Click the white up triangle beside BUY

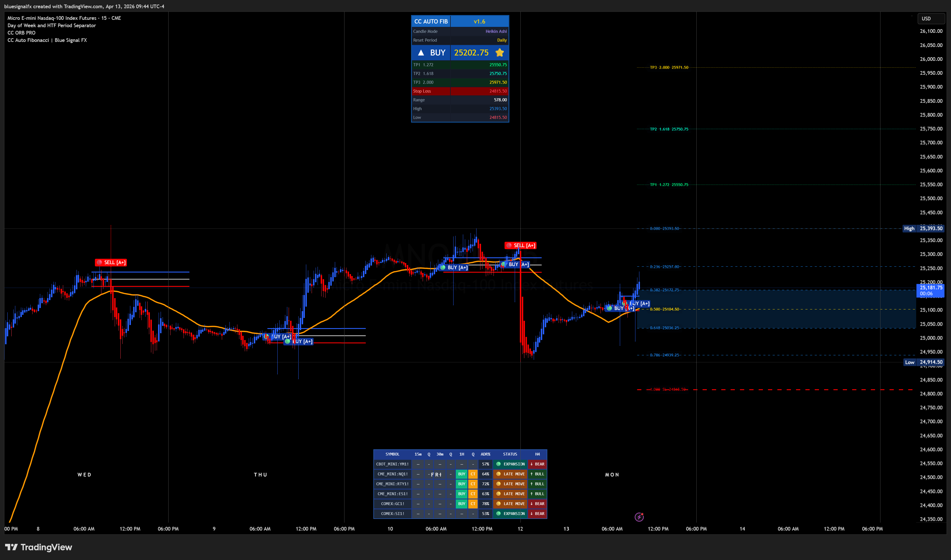coord(421,53)
